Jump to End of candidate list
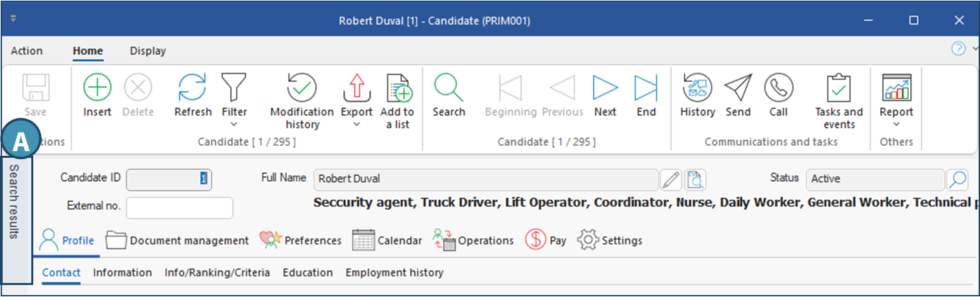The image size is (980, 297). pos(645,87)
